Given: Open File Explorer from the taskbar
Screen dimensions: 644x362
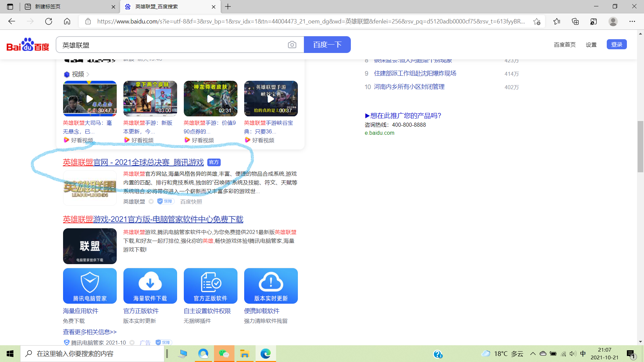Looking at the screenshot, I should pos(245,354).
